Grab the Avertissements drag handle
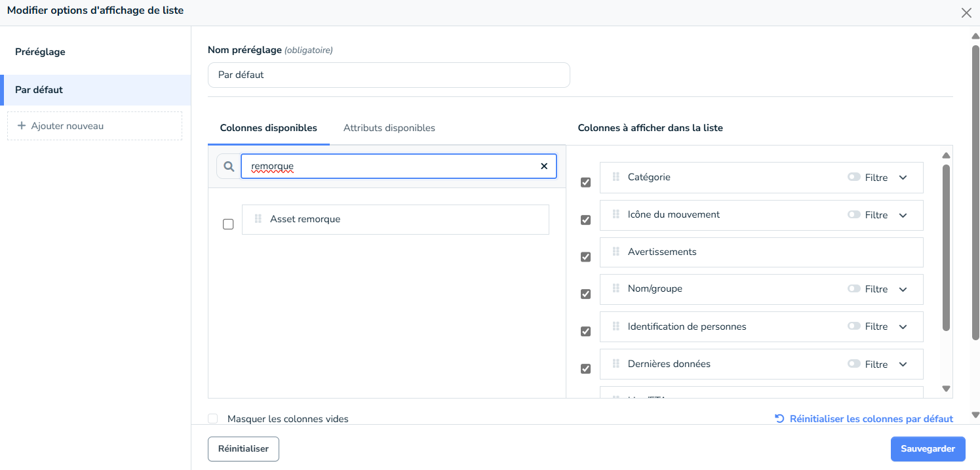980x470 pixels. (616, 252)
